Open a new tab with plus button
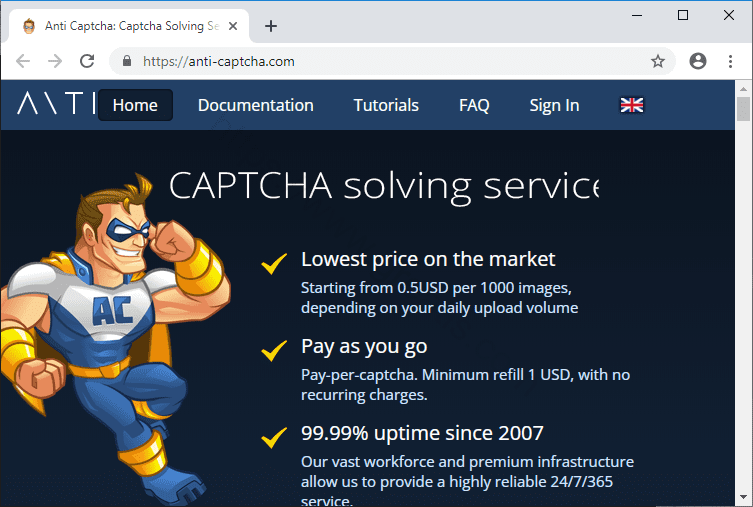This screenshot has height=507, width=753. tap(271, 26)
